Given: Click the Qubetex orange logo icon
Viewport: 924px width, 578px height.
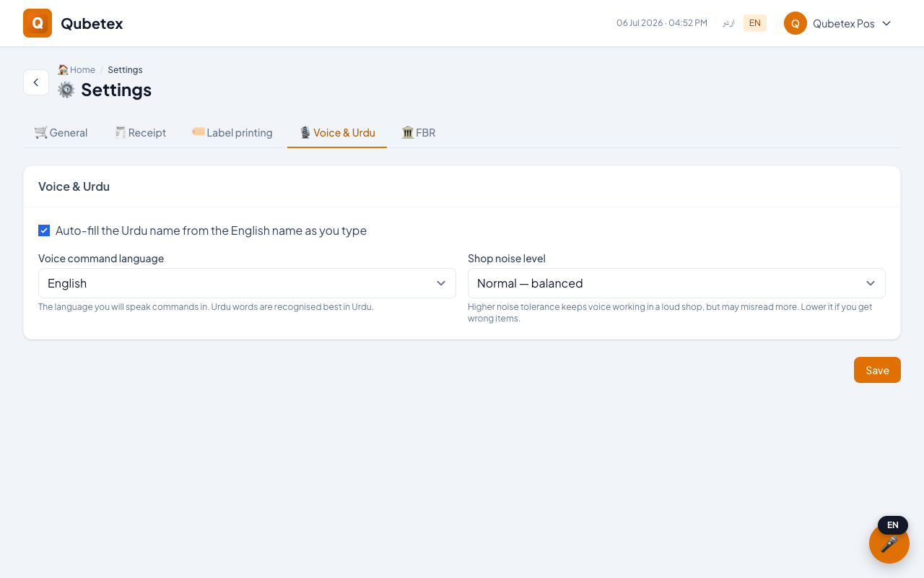Looking at the screenshot, I should 38,23.
